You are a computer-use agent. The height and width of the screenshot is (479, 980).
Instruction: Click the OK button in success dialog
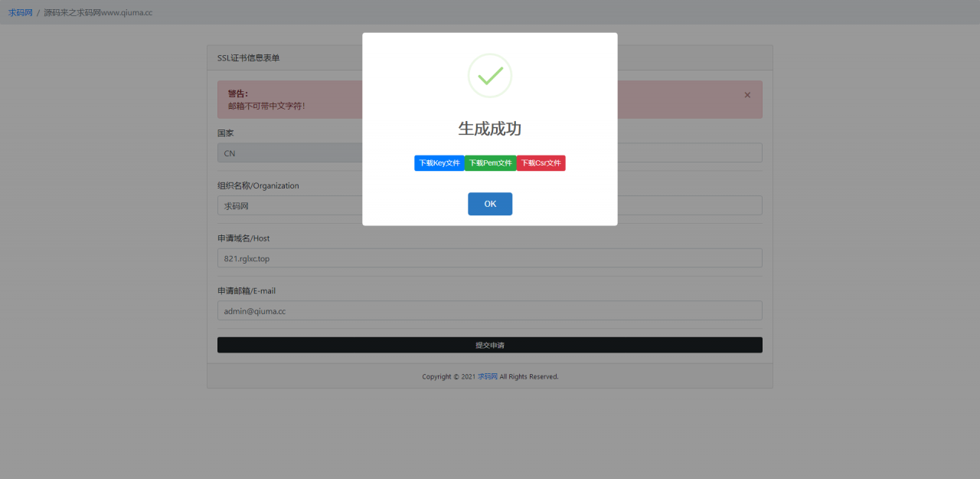point(490,204)
